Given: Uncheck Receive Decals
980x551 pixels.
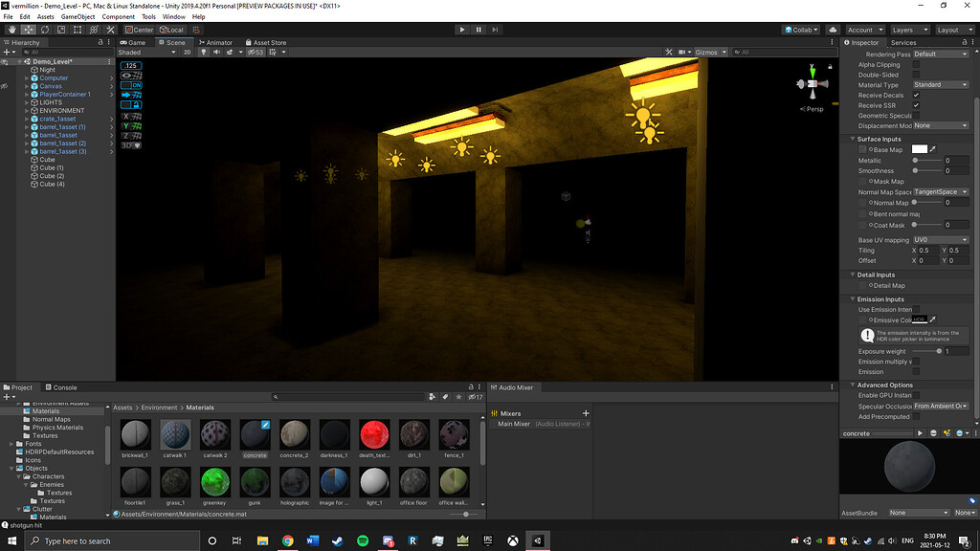Looking at the screenshot, I should (917, 95).
